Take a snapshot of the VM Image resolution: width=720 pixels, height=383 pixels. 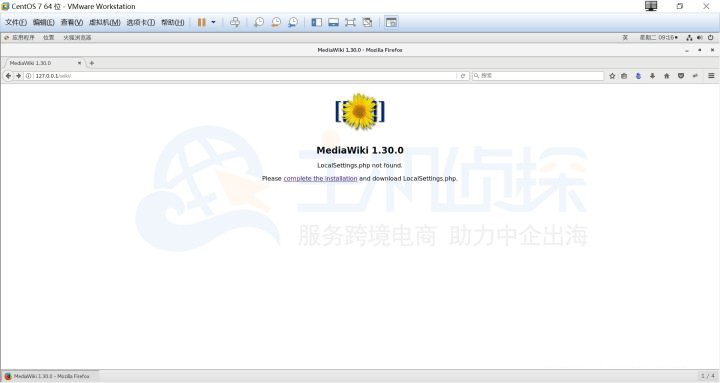pyautogui.click(x=259, y=22)
